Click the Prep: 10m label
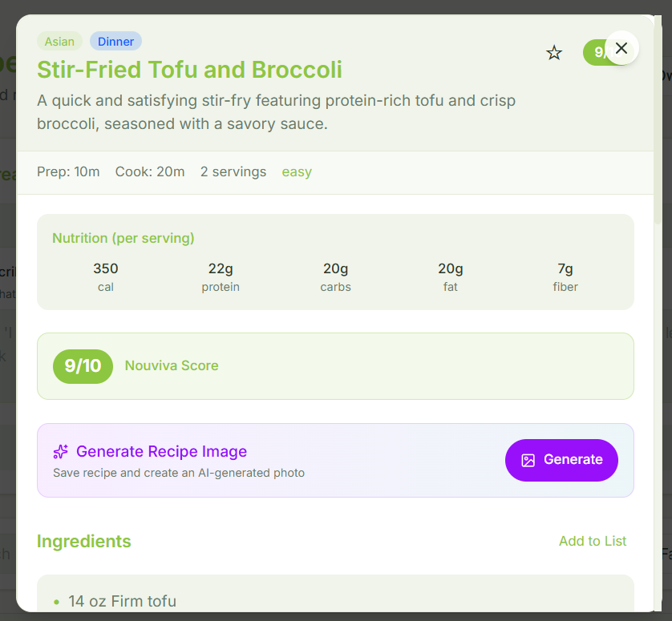Screen dimensions: 672x621 click(x=68, y=171)
